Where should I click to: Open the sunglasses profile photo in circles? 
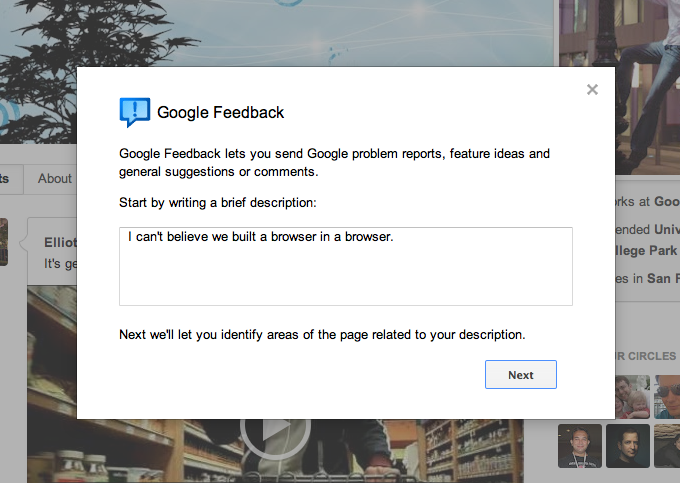(x=667, y=397)
